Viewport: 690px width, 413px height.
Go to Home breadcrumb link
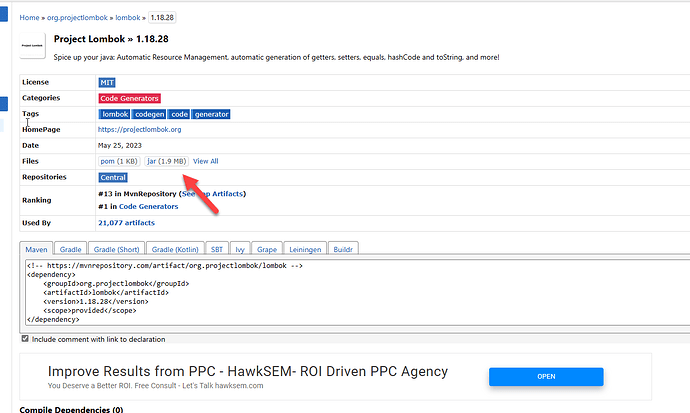[x=29, y=18]
